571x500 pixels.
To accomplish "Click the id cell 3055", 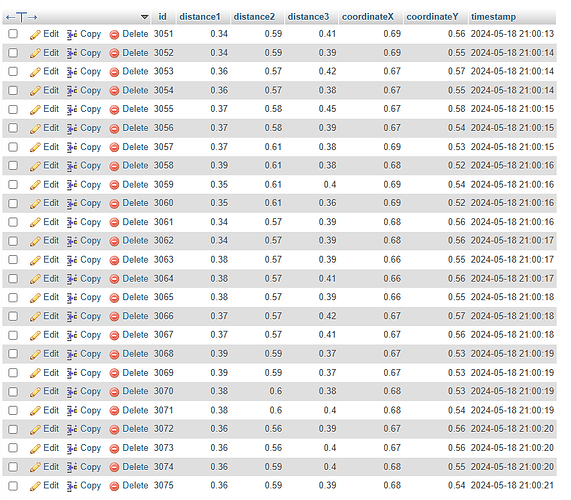I will (164, 109).
